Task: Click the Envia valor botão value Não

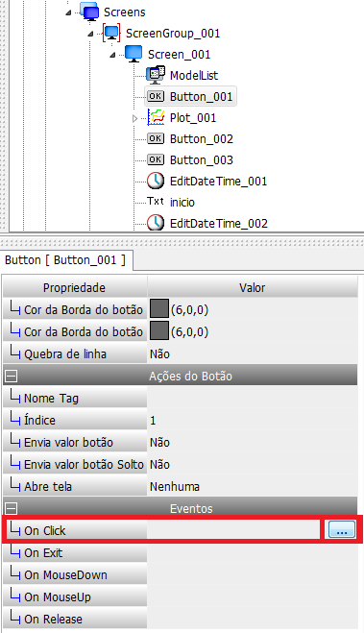Action: coord(159,443)
